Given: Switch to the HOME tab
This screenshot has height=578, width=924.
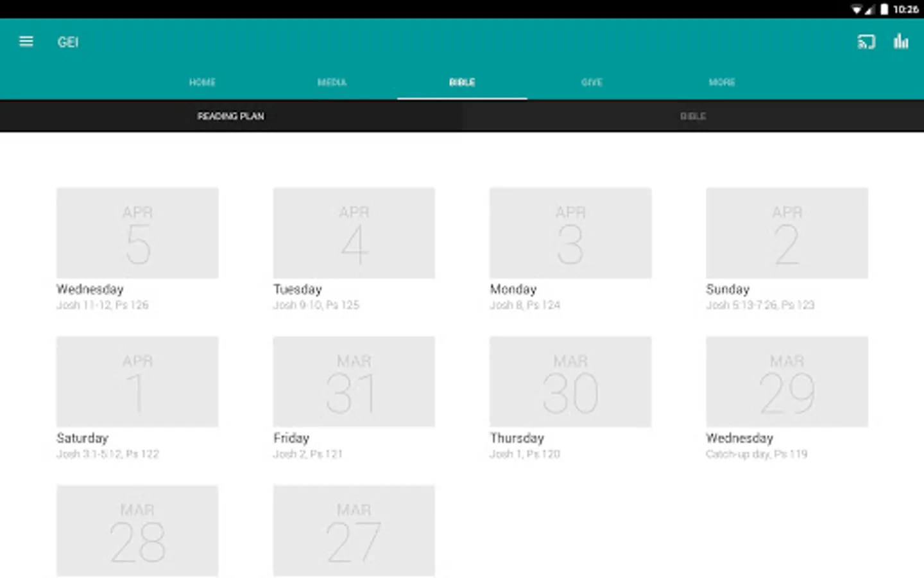Looking at the screenshot, I should tap(202, 82).
